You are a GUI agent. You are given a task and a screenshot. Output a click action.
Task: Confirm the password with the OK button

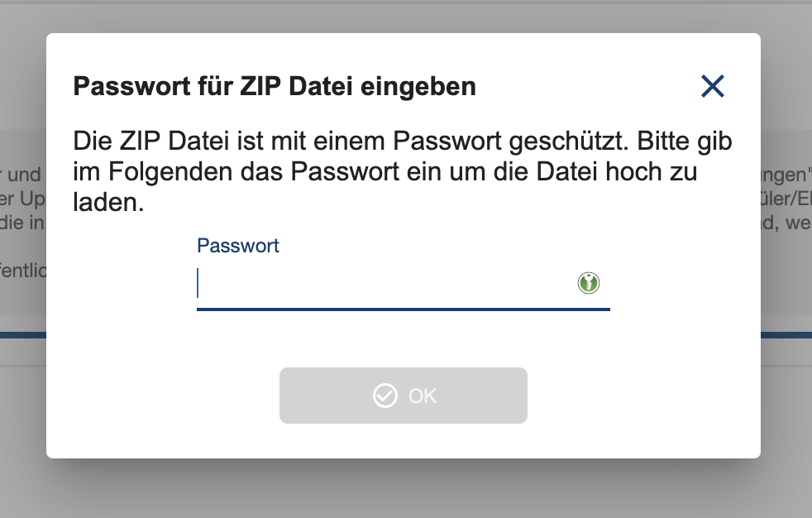(404, 396)
